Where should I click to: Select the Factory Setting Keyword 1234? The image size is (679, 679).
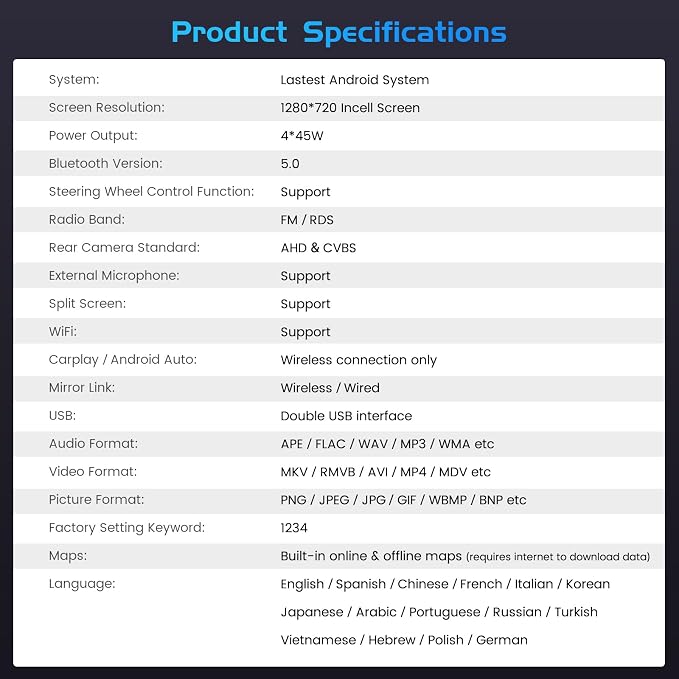[x=294, y=528]
